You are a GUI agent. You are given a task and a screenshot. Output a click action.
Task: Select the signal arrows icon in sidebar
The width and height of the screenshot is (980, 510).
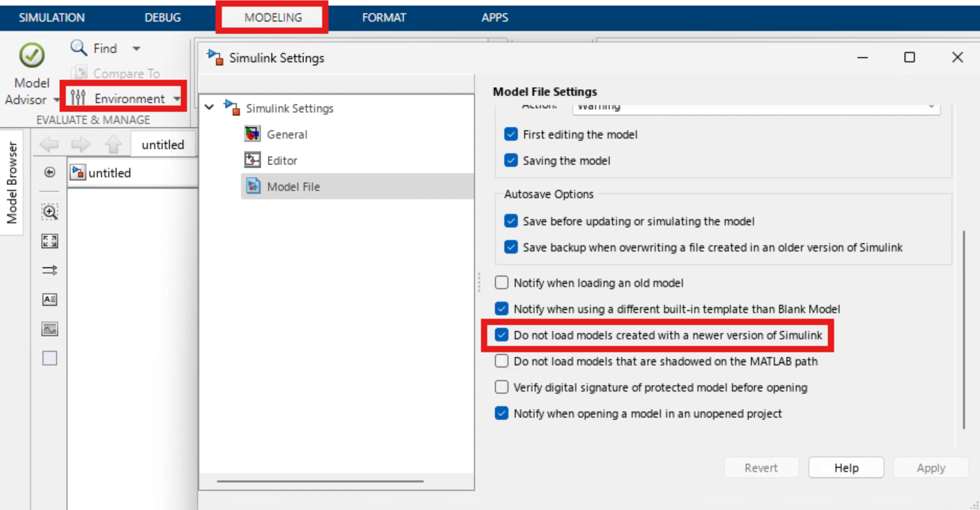[x=49, y=270]
